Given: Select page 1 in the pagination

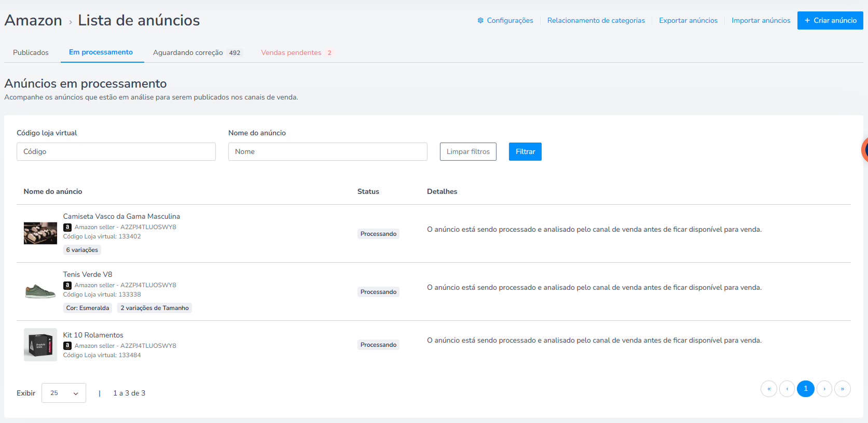Looking at the screenshot, I should click(x=806, y=389).
